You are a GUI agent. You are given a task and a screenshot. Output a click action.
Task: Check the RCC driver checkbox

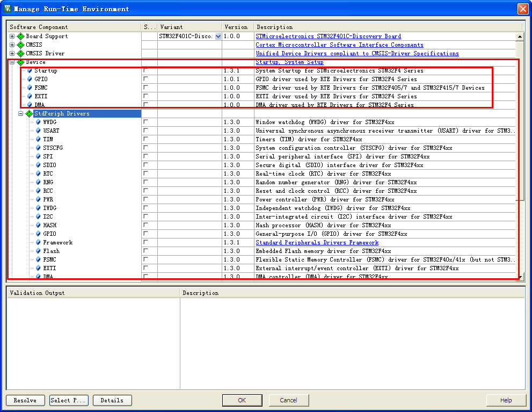[x=146, y=190]
